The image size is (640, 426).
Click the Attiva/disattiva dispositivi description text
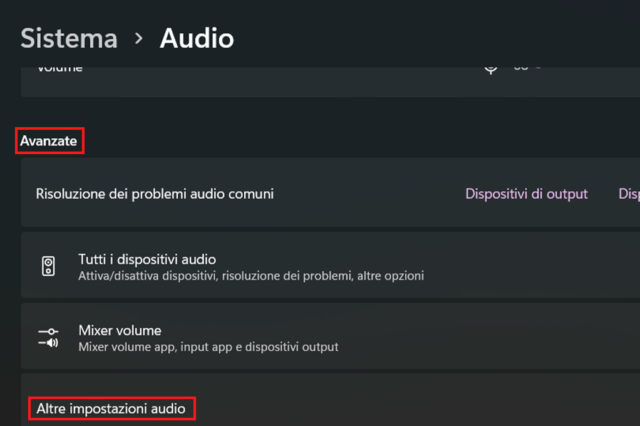click(x=250, y=275)
